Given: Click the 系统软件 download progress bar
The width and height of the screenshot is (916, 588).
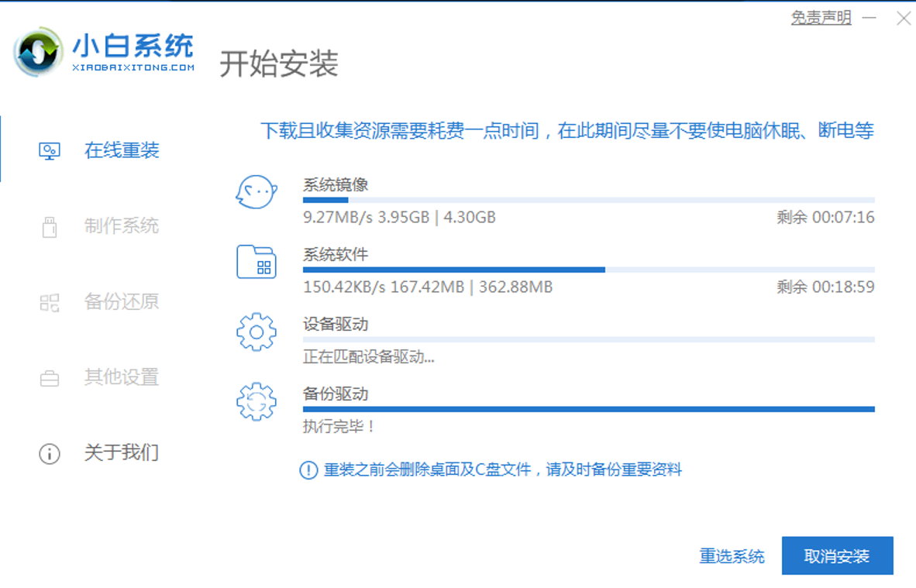Looking at the screenshot, I should pyautogui.click(x=588, y=270).
